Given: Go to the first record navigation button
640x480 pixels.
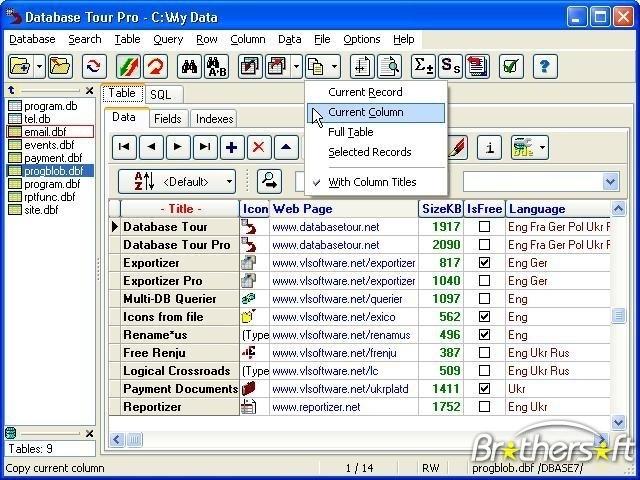Looking at the screenshot, I should coord(124,147).
